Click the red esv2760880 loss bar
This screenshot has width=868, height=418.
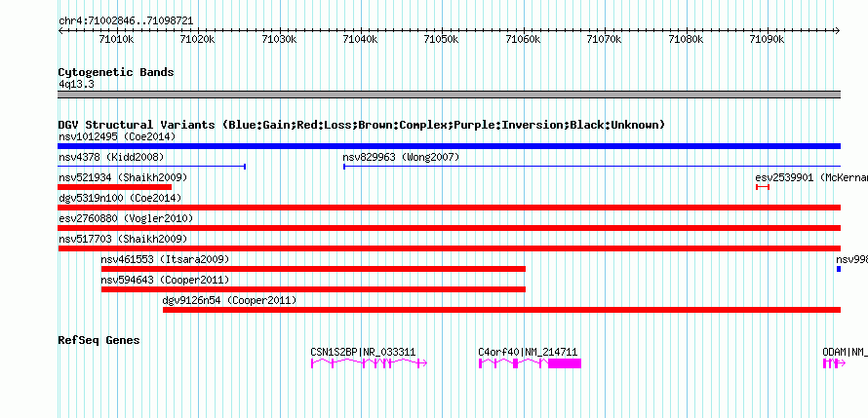[x=449, y=228]
